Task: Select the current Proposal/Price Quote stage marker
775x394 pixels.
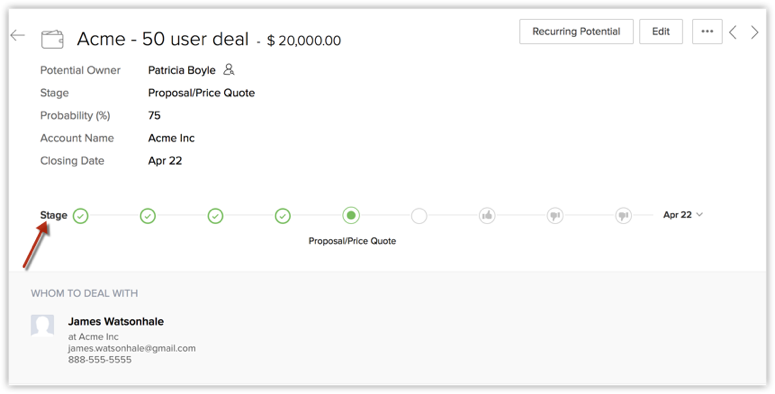Action: (x=351, y=216)
